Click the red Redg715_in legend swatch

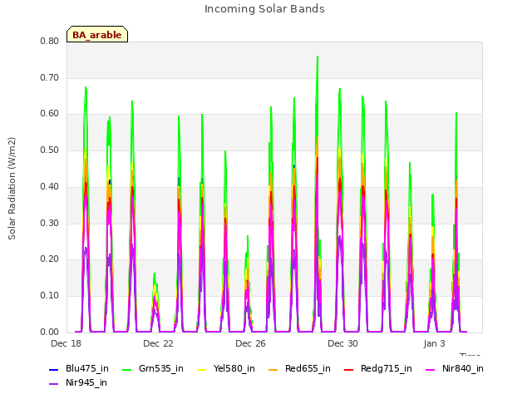coord(348,370)
